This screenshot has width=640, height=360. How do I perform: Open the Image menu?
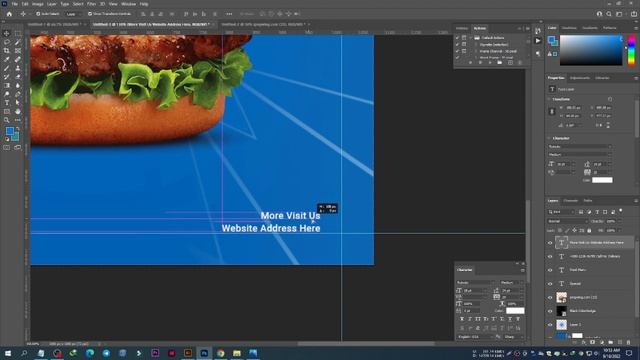coord(37,4)
